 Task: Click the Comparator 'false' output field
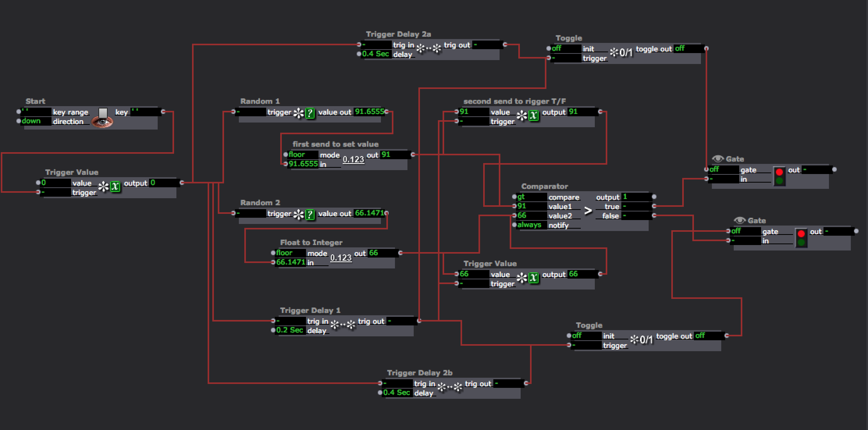(636, 216)
